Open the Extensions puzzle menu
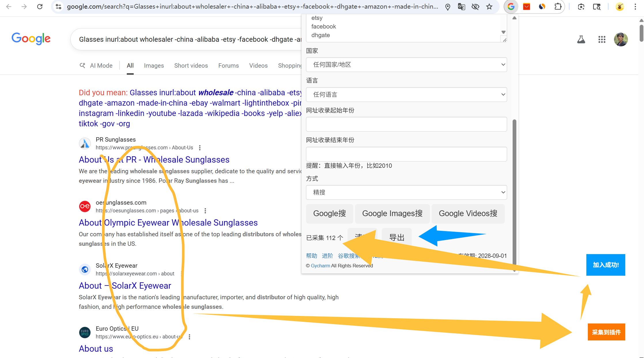 coord(558,7)
